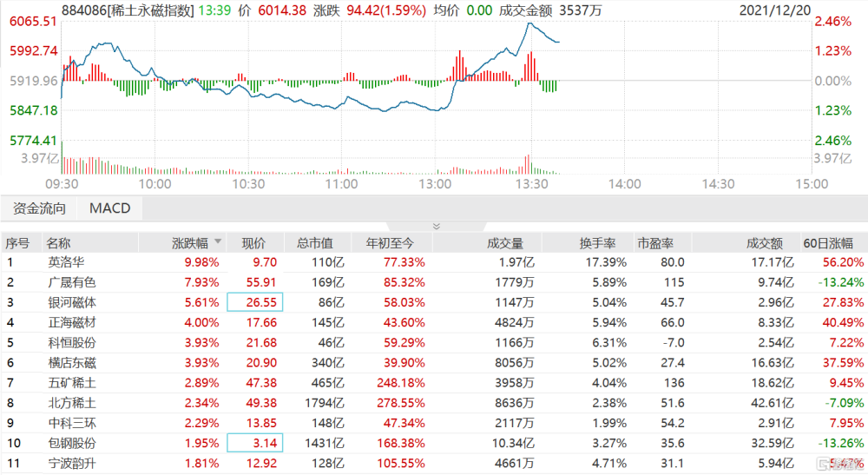Screen dimensions: 868x475
Task: Sort table by 涨跌幅 column header
Action: pos(190,243)
